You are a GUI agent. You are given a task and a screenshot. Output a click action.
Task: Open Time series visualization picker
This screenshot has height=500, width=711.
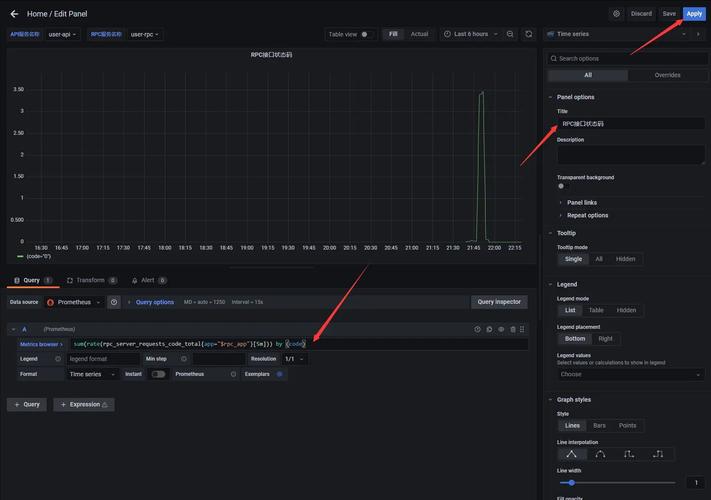click(617, 34)
